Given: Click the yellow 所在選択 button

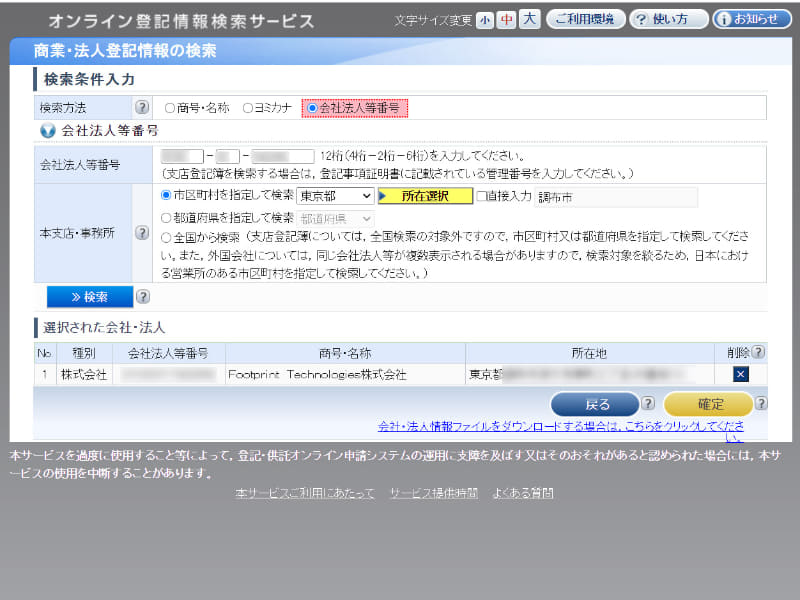Looking at the screenshot, I should (x=429, y=196).
